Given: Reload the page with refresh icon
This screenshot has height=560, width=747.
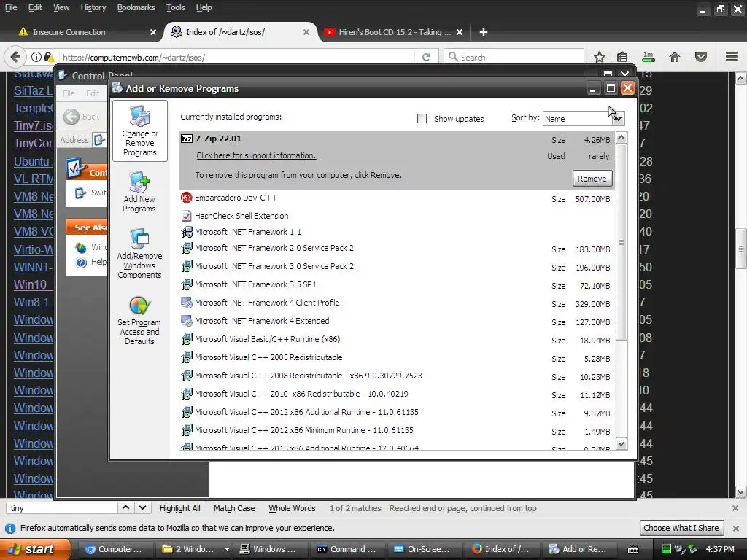Looking at the screenshot, I should [426, 57].
